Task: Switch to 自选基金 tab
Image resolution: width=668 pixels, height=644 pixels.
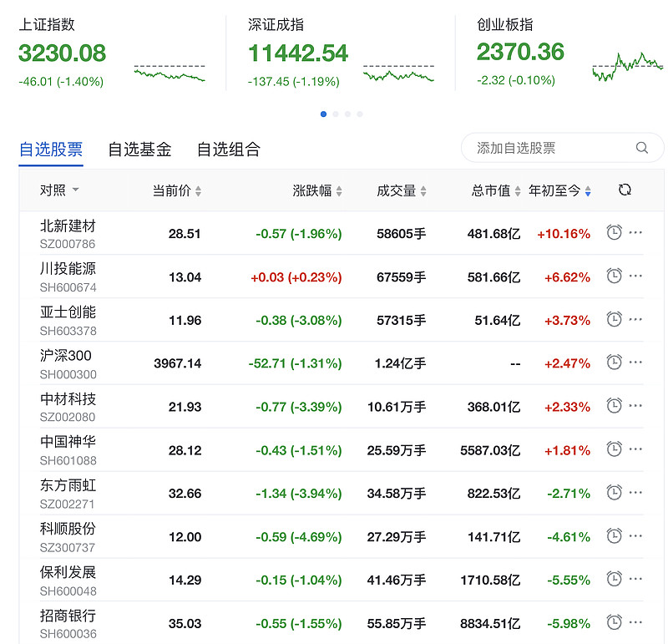Action: click(x=139, y=150)
